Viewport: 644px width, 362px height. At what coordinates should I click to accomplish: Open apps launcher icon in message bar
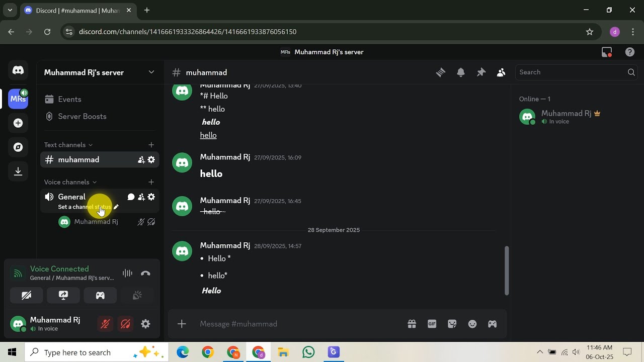point(492,324)
